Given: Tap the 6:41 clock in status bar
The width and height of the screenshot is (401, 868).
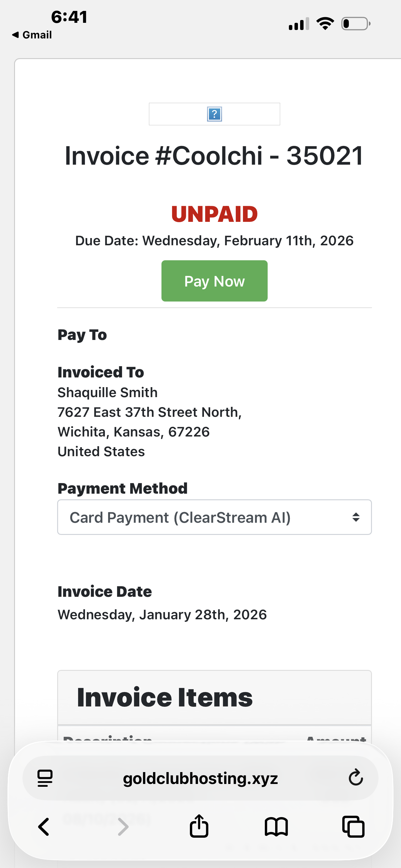Looking at the screenshot, I should 69,17.
